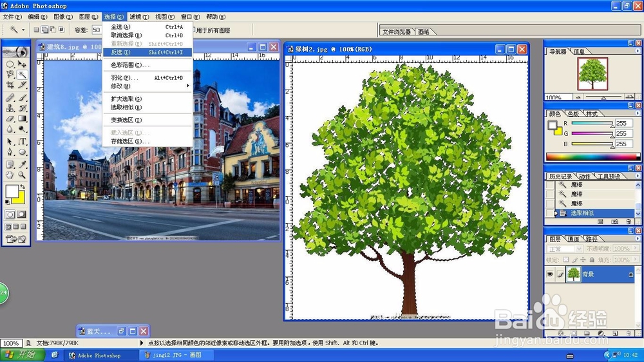Screen dimensions: 644x362
Task: Delete current state in History panel
Action: (629, 222)
